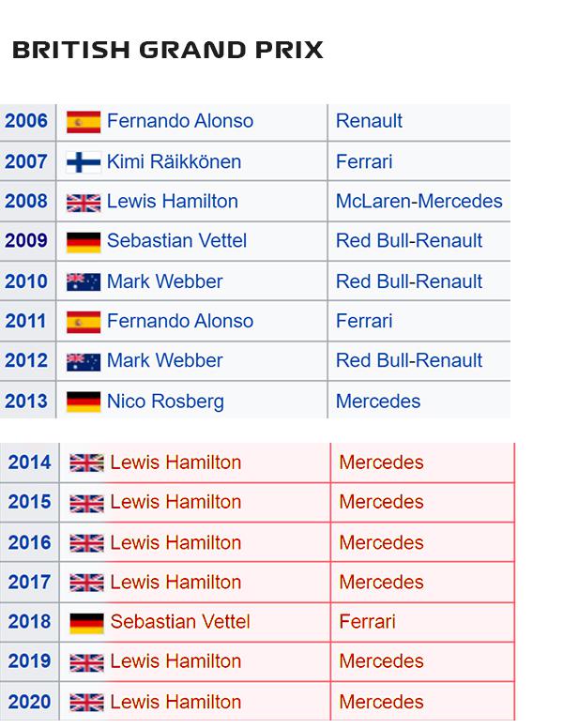Click the 2019 Mercedes constructor link
The height and width of the screenshot is (728, 563).
(x=381, y=661)
